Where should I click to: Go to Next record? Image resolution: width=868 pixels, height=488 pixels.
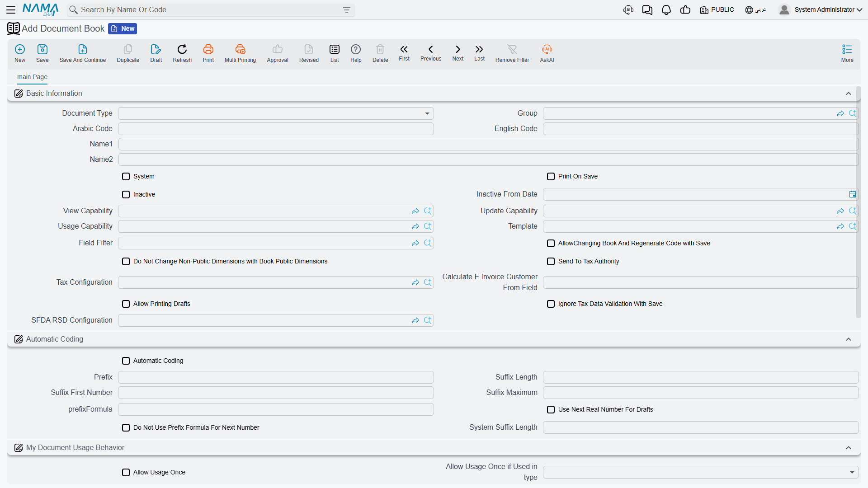coord(458,52)
